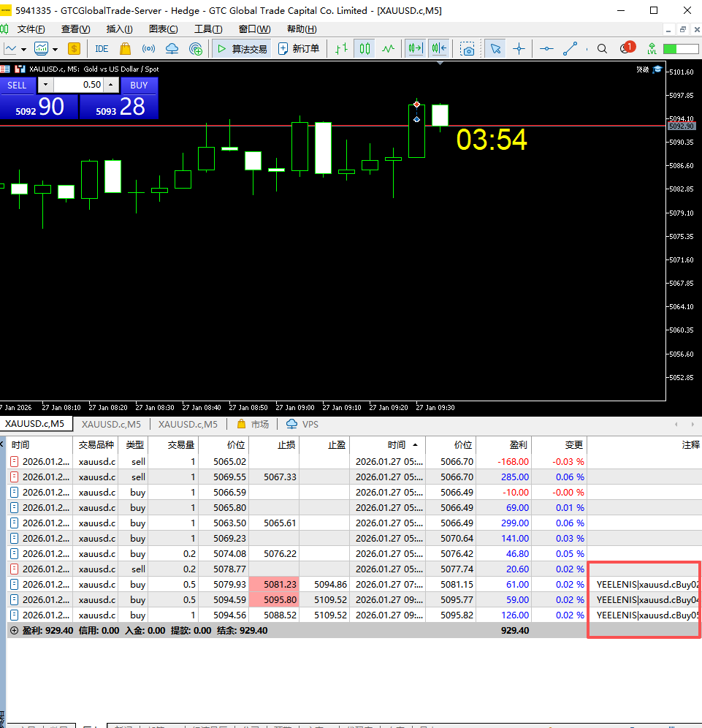Switch to the 市场 tab
The image size is (702, 728).
(x=253, y=425)
